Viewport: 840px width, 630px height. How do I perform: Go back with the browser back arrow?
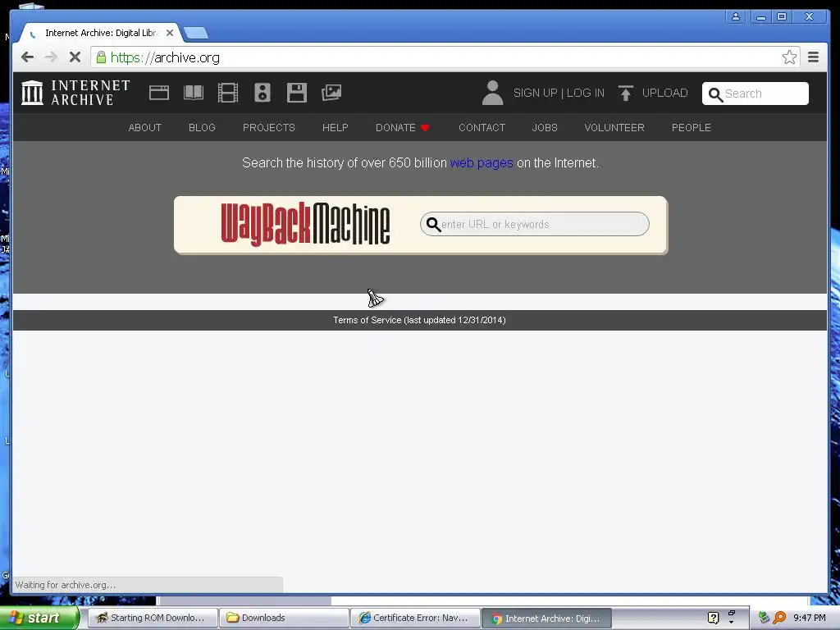tap(27, 57)
